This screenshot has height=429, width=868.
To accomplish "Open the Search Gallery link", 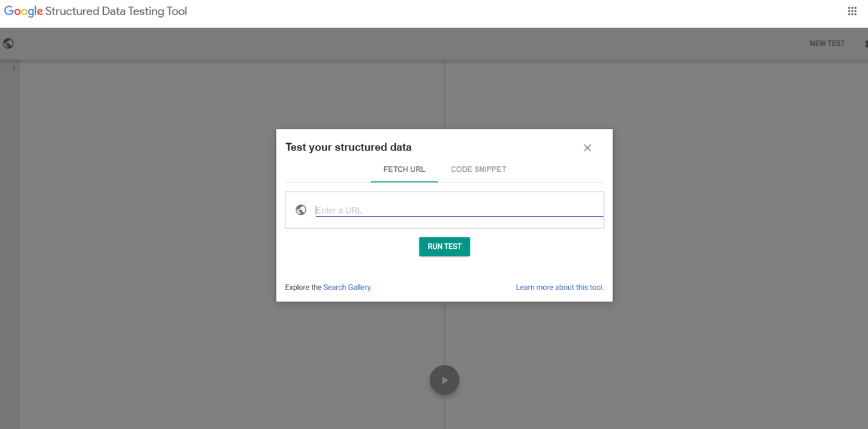I will tap(347, 287).
